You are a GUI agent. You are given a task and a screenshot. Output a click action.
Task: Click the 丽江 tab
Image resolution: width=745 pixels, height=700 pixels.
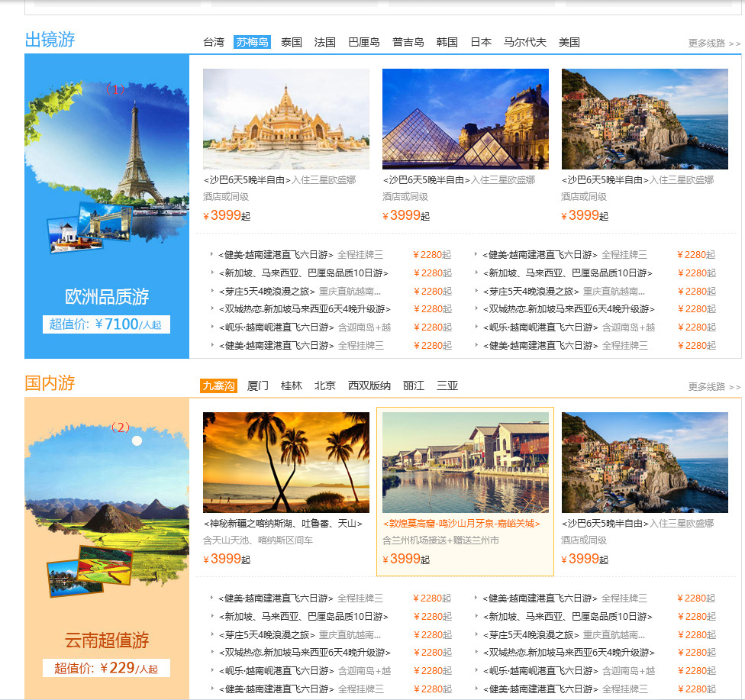(x=414, y=386)
